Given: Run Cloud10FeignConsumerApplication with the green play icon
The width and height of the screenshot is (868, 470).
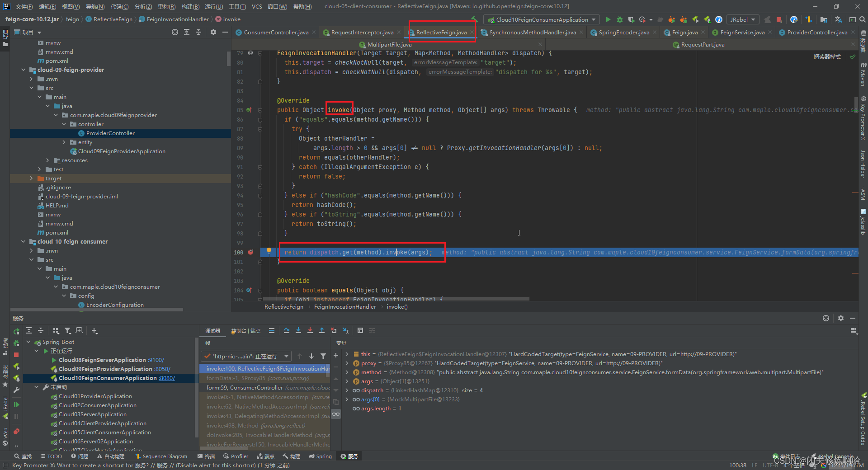Looking at the screenshot, I should point(608,19).
